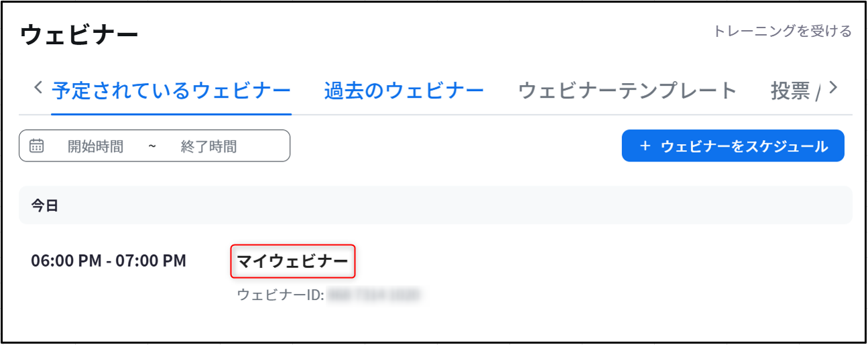
Task: Click the 今日 section header bar
Action: 436,205
